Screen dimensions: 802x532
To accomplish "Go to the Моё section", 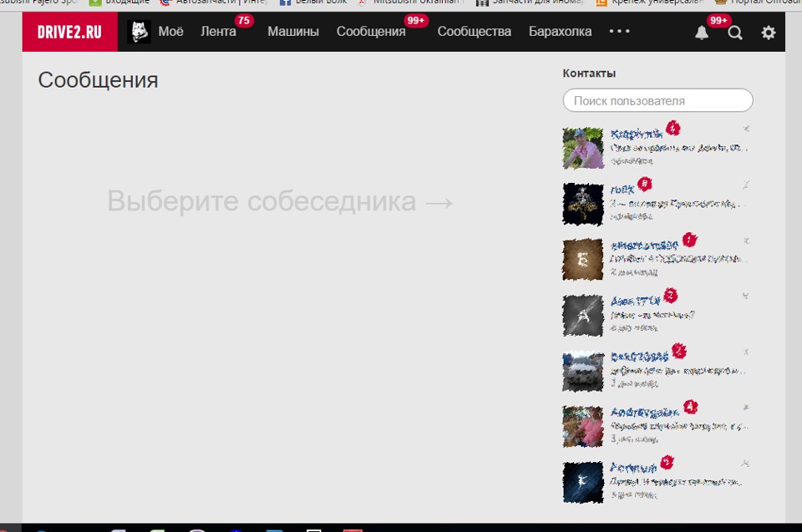I will coord(170,32).
